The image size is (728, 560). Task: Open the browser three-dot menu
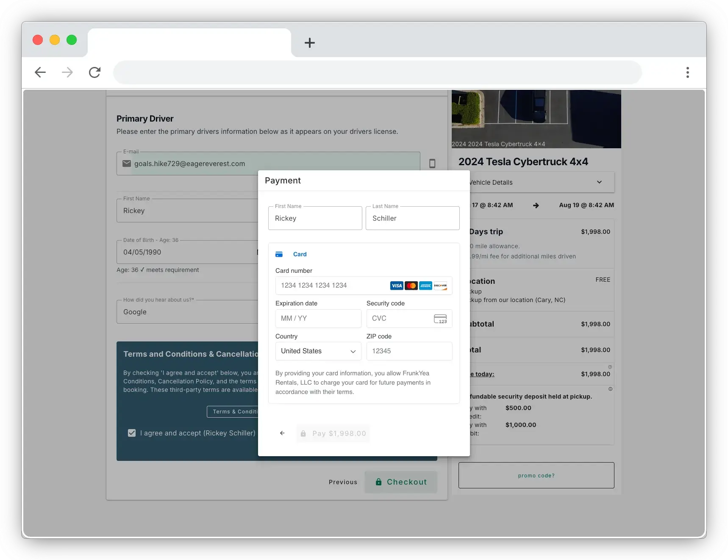pyautogui.click(x=687, y=72)
